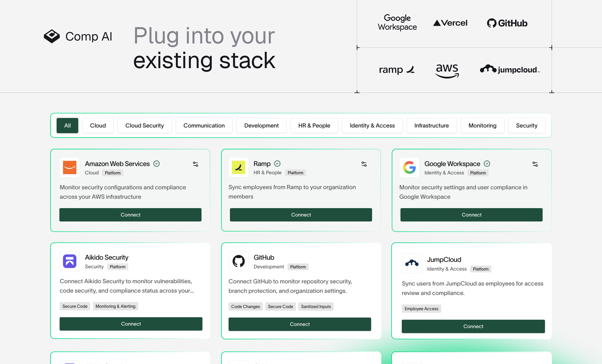Click the Amazon Web Services logo icon

pos(70,167)
